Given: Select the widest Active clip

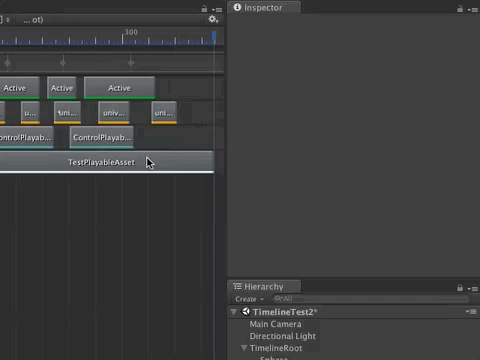Looking at the screenshot, I should [x=119, y=88].
